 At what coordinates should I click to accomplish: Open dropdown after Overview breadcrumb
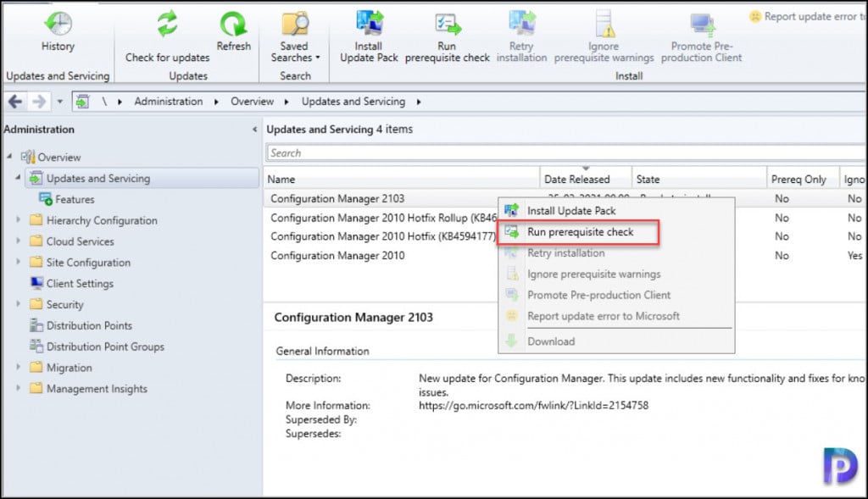[x=287, y=102]
